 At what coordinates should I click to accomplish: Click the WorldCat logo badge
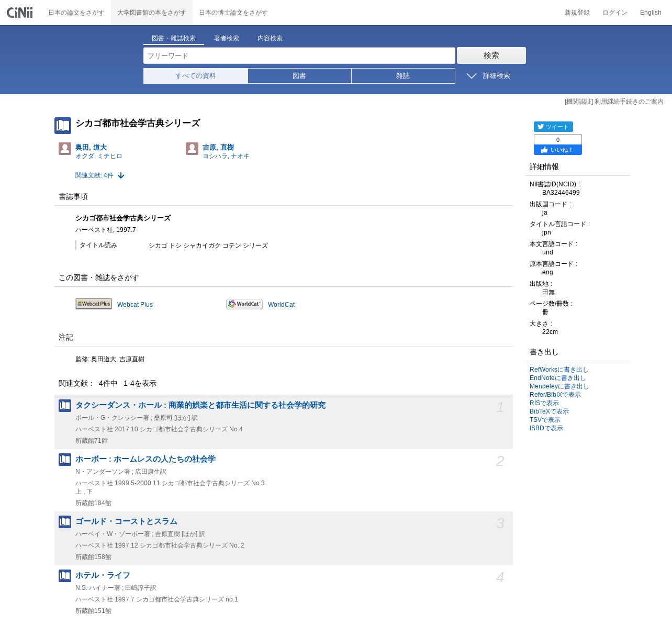(244, 304)
